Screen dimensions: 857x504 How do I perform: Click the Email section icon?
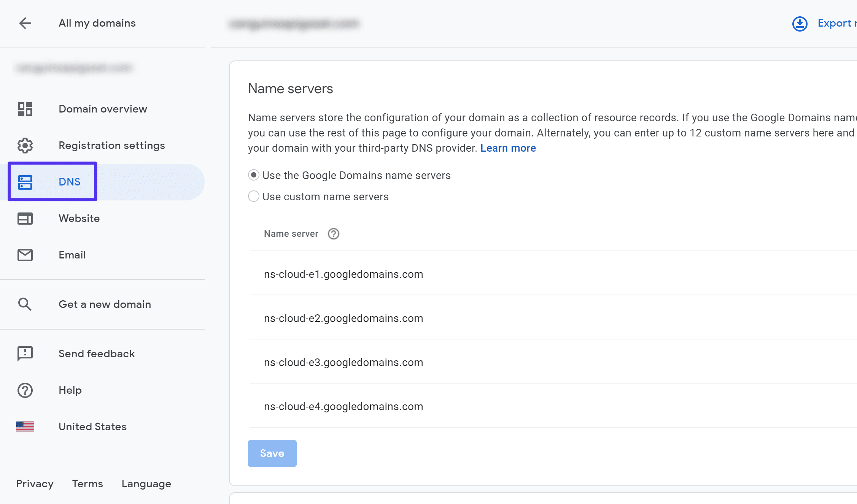point(25,254)
